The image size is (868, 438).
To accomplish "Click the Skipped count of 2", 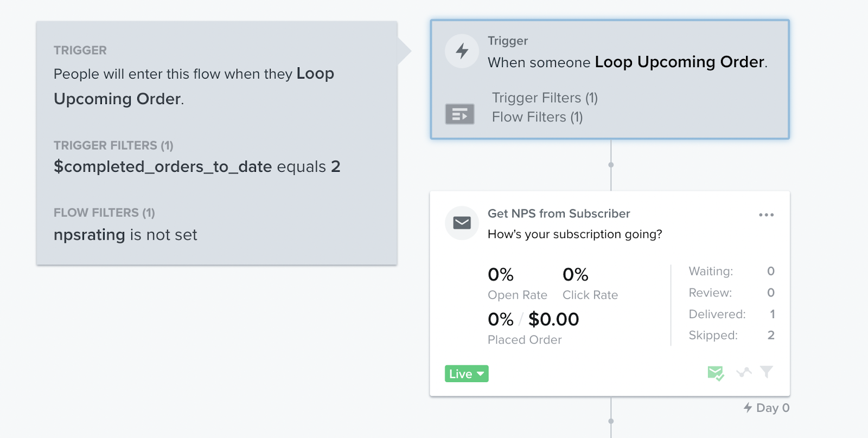I will point(771,335).
